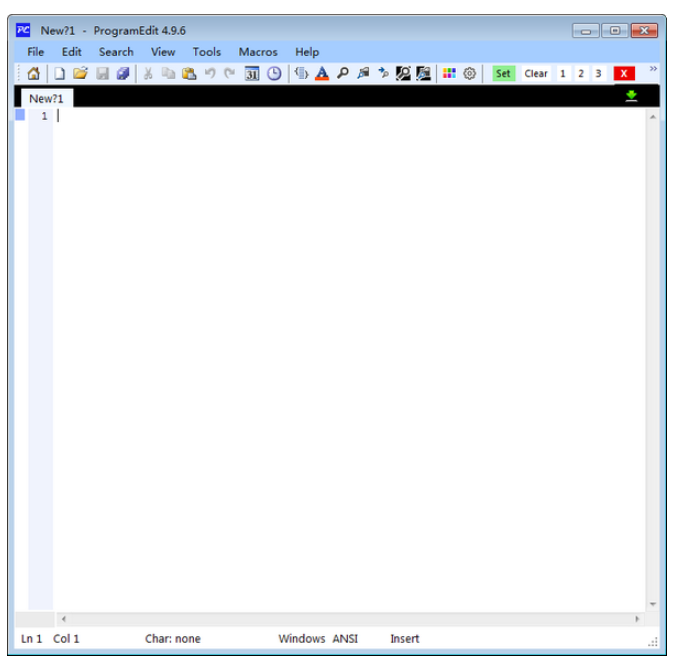Screen dimensions: 674x660
Task: Copy selection using toolbar icon
Action: 168,74
